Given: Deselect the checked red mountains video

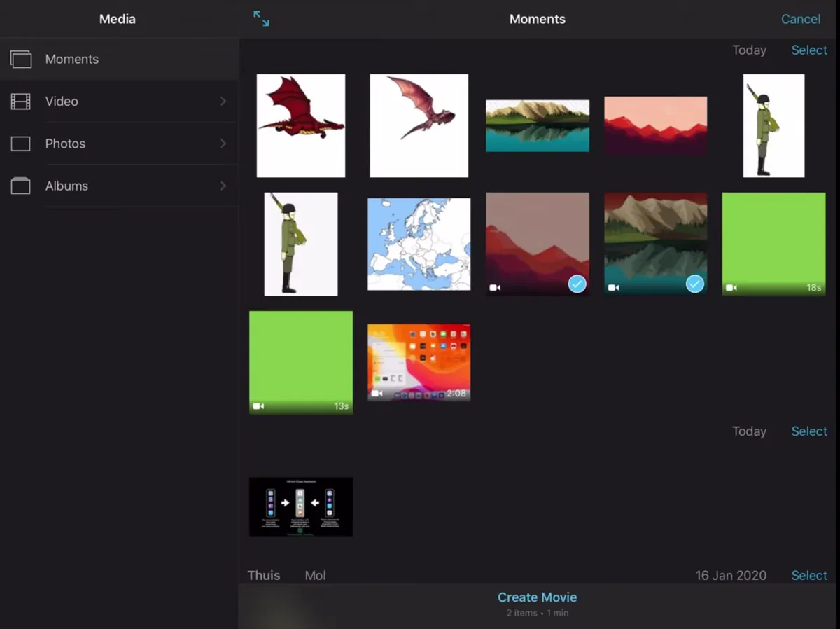Looking at the screenshot, I should pyautogui.click(x=577, y=284).
